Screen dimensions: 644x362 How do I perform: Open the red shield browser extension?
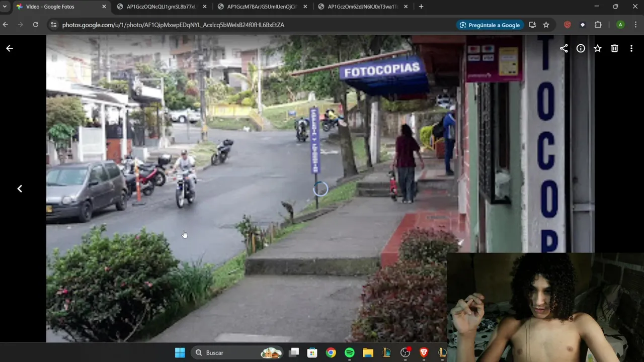pyautogui.click(x=567, y=25)
